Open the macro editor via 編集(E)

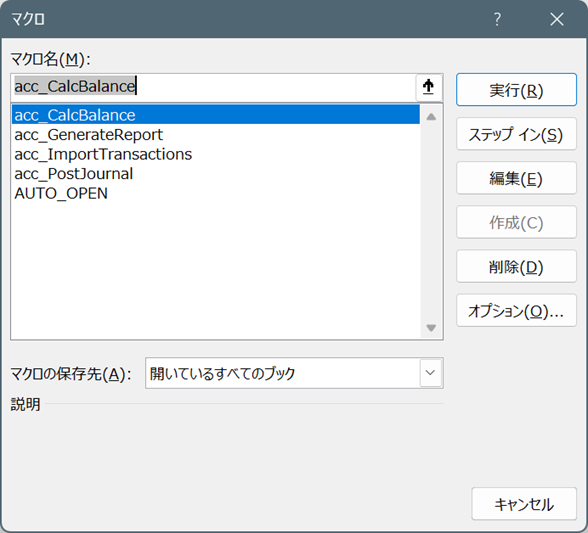point(516,178)
